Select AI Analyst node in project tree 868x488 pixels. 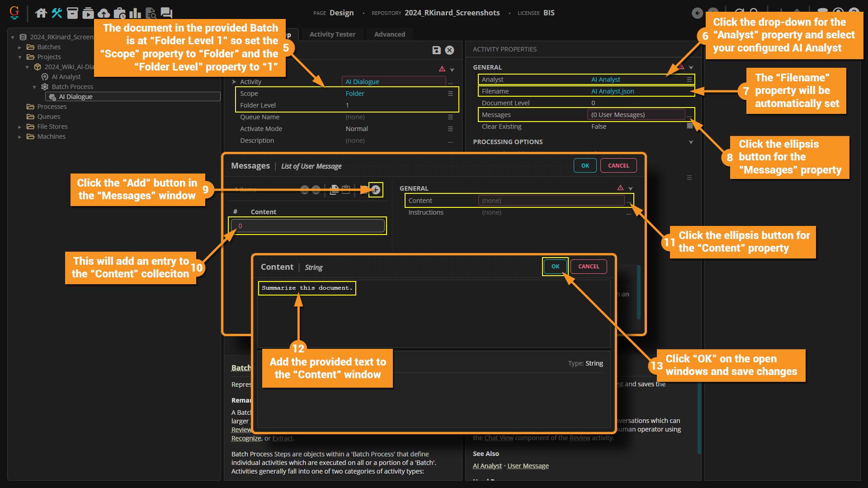[x=66, y=77]
